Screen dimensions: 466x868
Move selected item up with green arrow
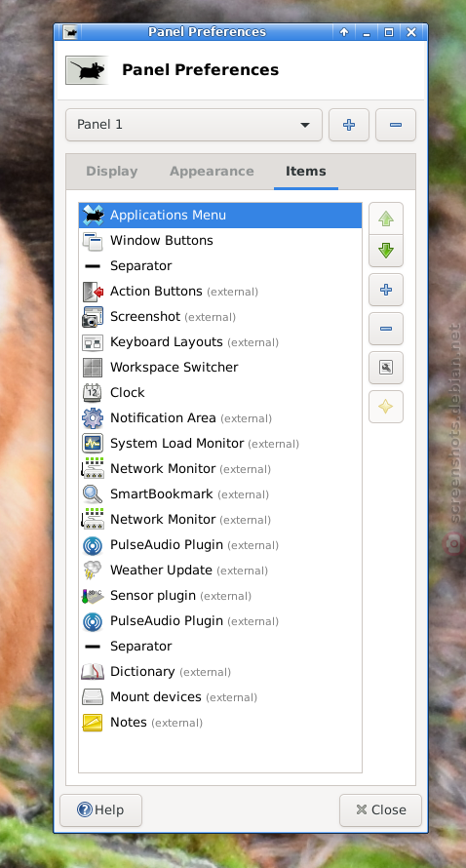(x=386, y=218)
